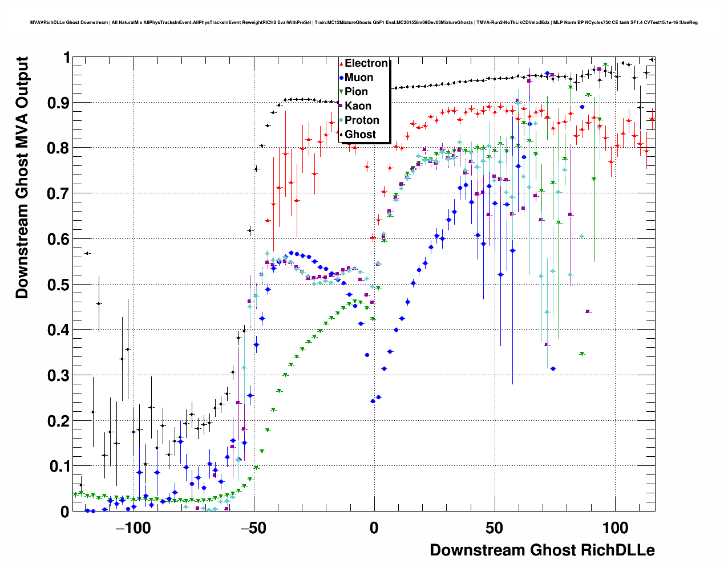Click the cyan Proton legend marker
This screenshot has width=728, height=568.
[341, 120]
